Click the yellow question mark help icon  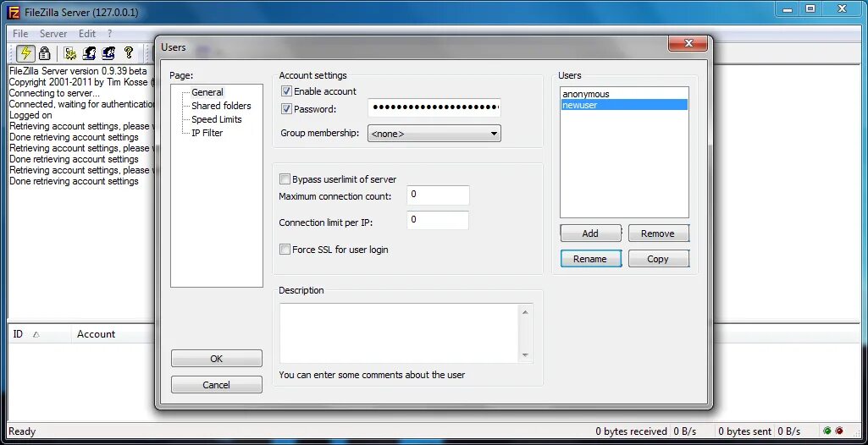129,52
